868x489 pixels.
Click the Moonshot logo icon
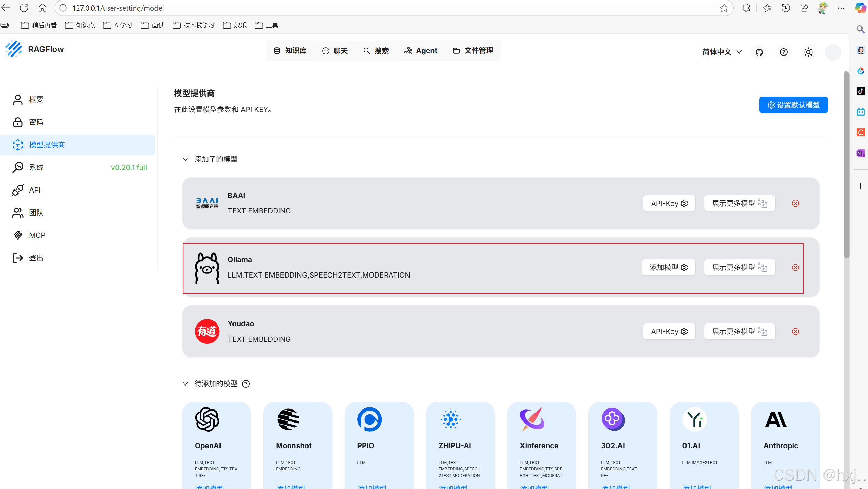[288, 419]
